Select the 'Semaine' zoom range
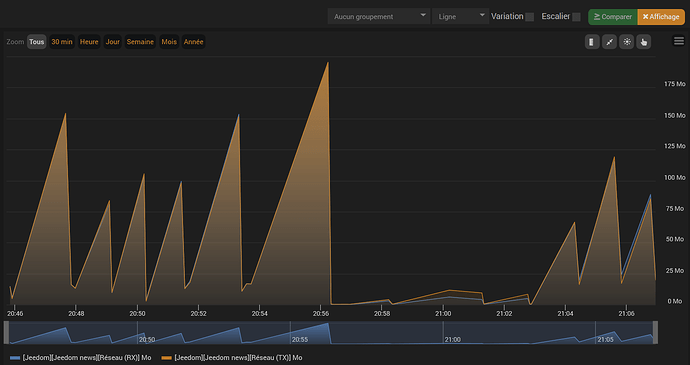The image size is (690, 365). [140, 42]
